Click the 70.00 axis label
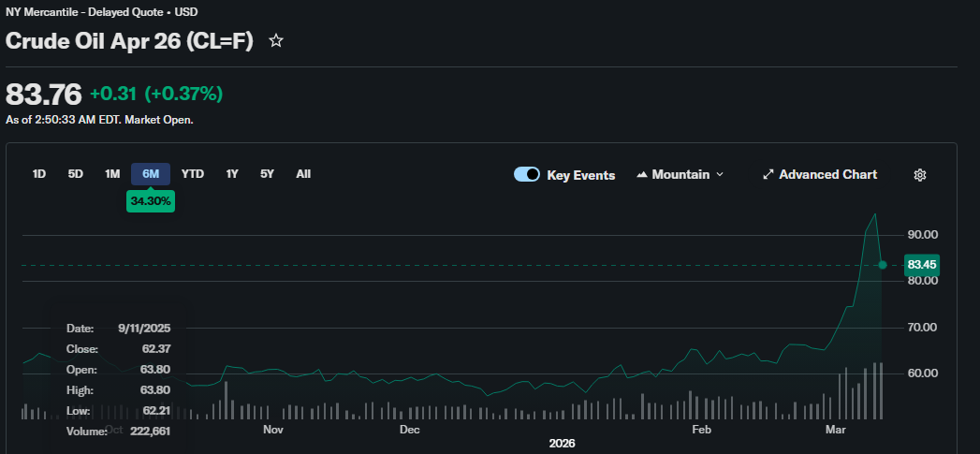Viewport: 980px width, 454px height. click(x=922, y=327)
